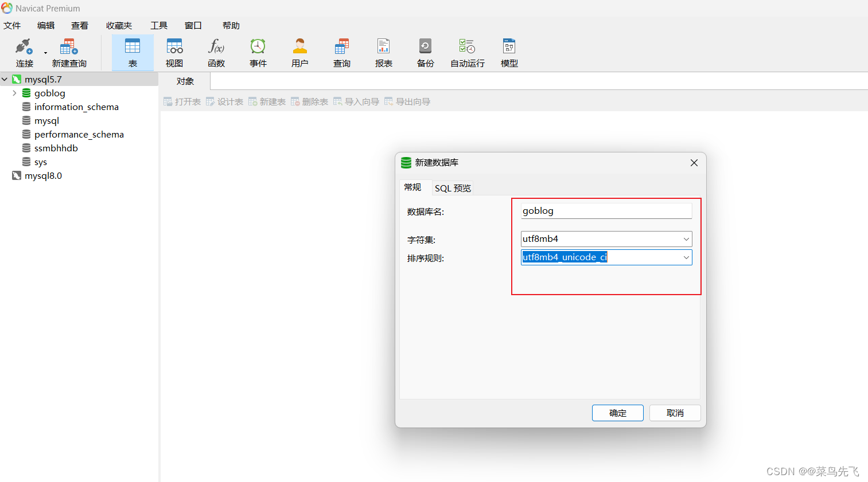The height and width of the screenshot is (482, 868).
Task: Click the 导入向导 import wizard button
Action: 356,101
